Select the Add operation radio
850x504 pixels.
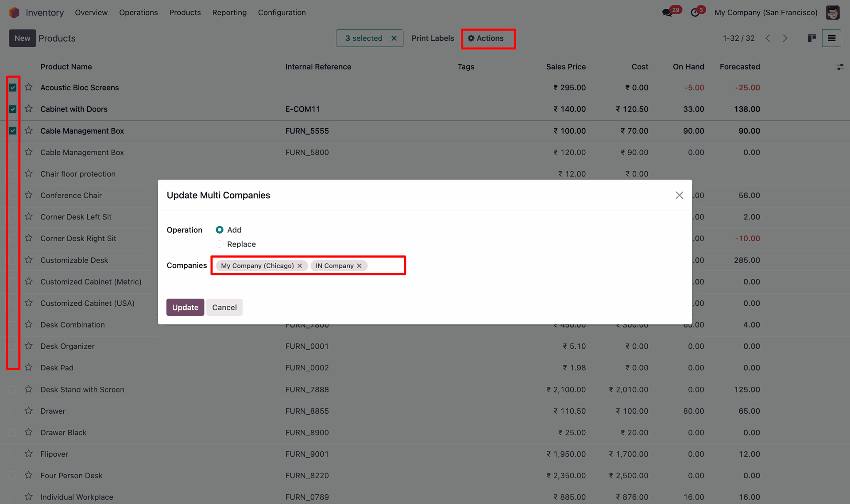point(220,230)
